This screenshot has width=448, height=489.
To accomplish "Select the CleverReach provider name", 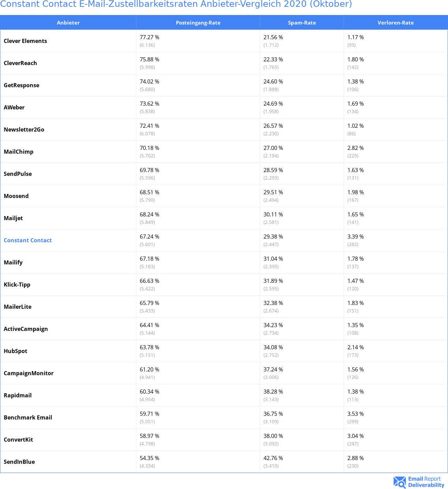I will 20,63.
